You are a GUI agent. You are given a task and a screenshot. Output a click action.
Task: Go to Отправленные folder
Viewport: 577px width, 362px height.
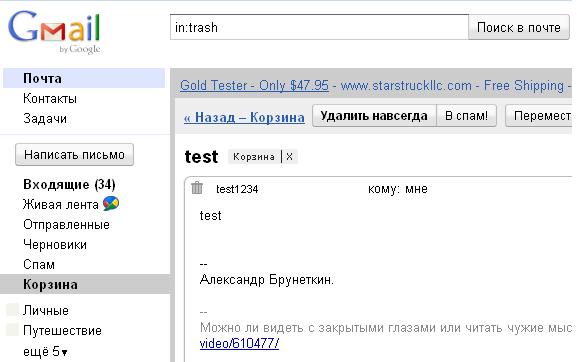(x=66, y=224)
